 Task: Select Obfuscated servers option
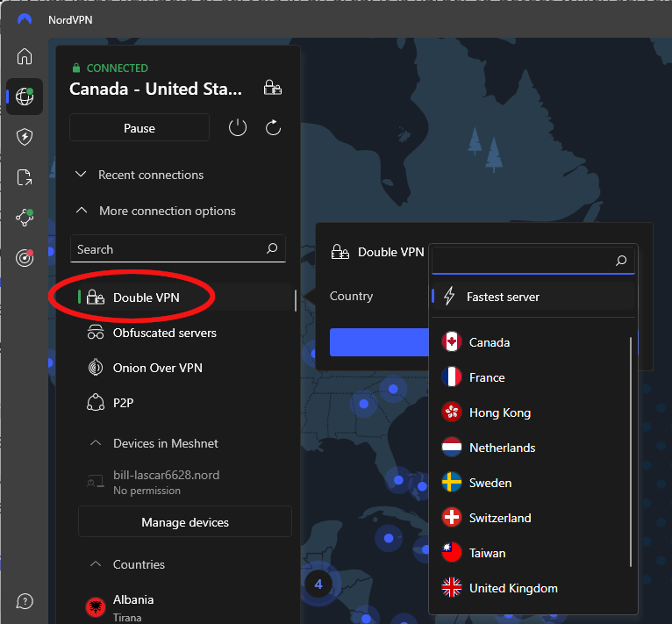click(x=185, y=333)
